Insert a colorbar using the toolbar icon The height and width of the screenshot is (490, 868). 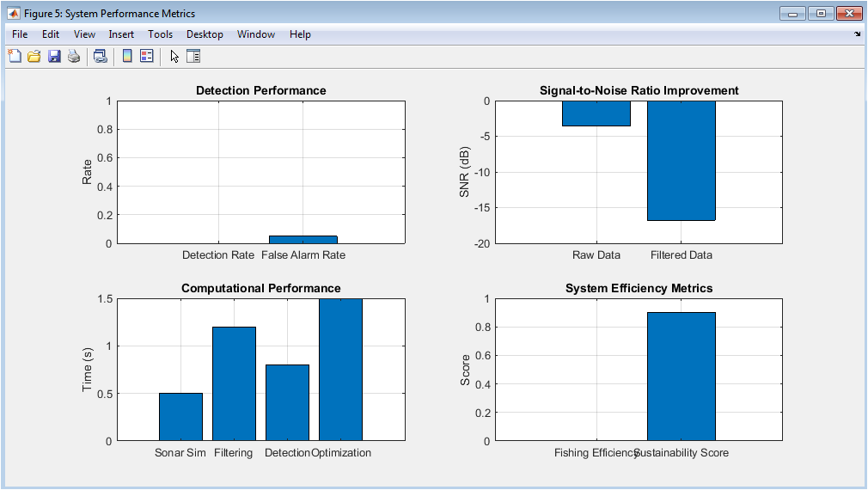click(x=127, y=57)
